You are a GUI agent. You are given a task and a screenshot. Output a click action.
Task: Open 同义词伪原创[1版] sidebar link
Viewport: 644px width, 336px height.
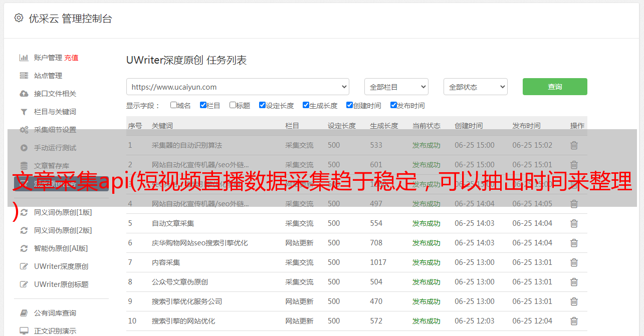63,212
